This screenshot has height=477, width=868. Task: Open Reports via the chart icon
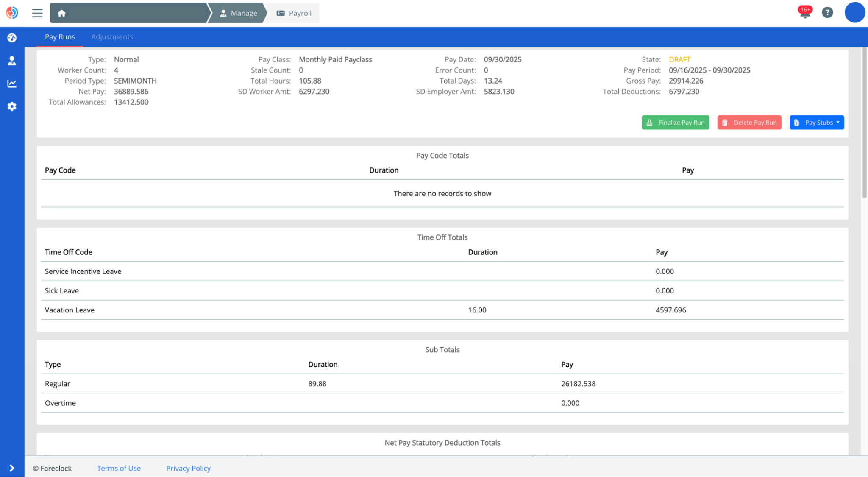(x=11, y=83)
